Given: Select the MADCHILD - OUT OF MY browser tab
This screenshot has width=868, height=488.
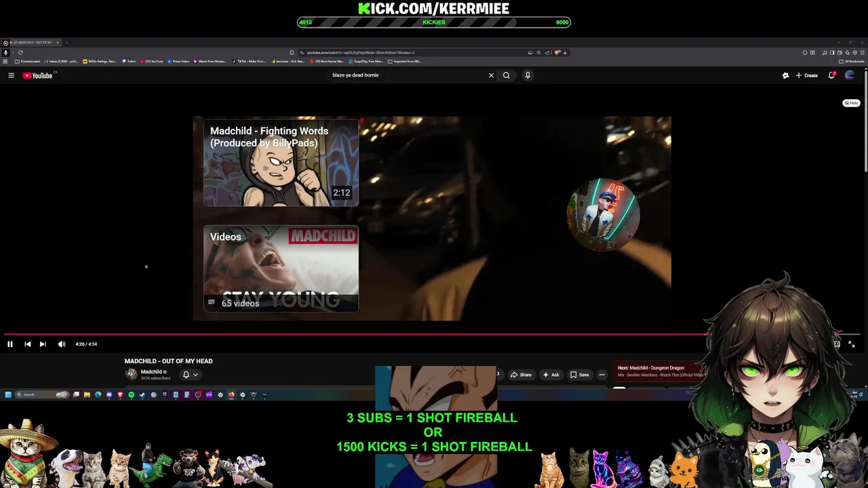Looking at the screenshot, I should [x=32, y=42].
